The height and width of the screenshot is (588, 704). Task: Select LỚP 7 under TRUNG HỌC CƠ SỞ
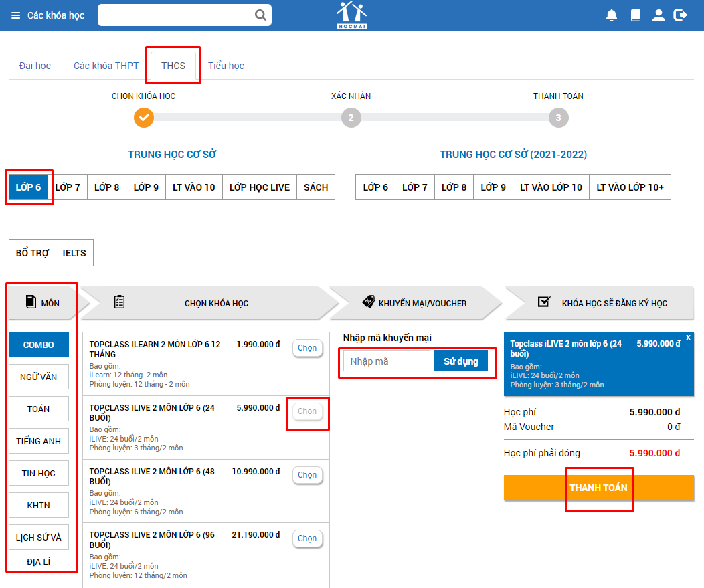68,187
